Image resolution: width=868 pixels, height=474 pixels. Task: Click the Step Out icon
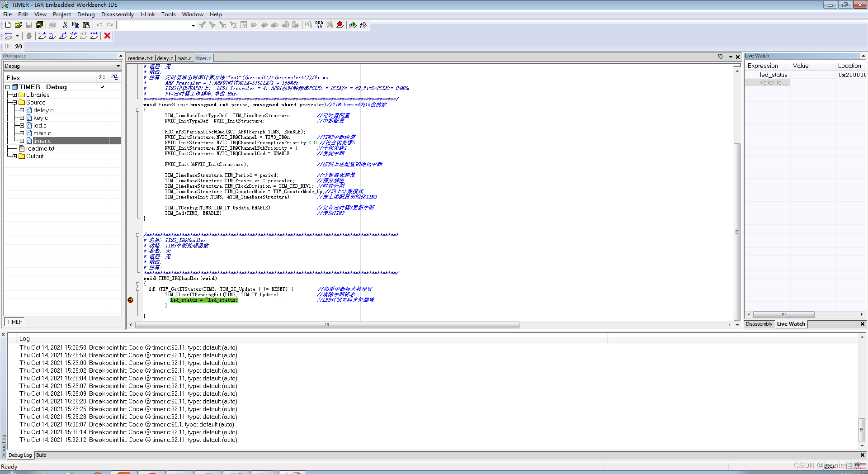tap(63, 36)
